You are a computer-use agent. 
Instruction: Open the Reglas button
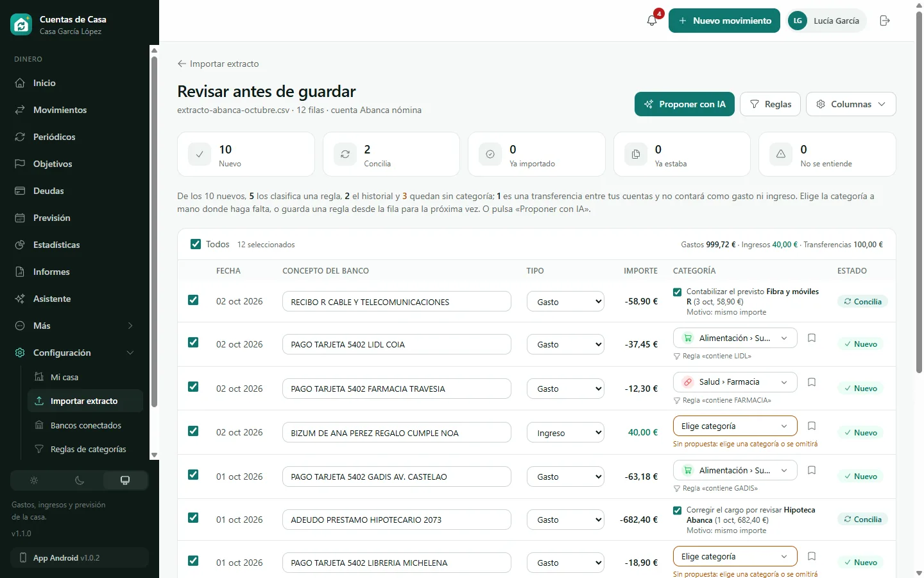point(770,104)
